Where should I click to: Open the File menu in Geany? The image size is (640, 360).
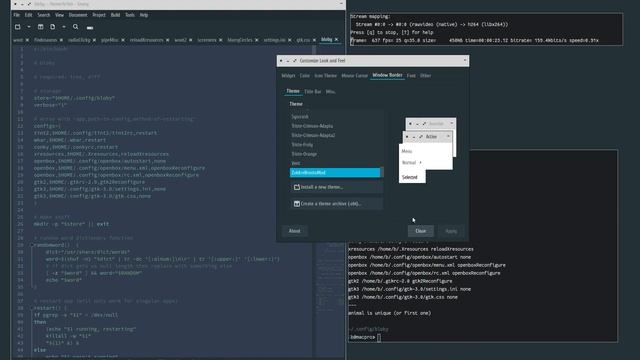click(16, 15)
